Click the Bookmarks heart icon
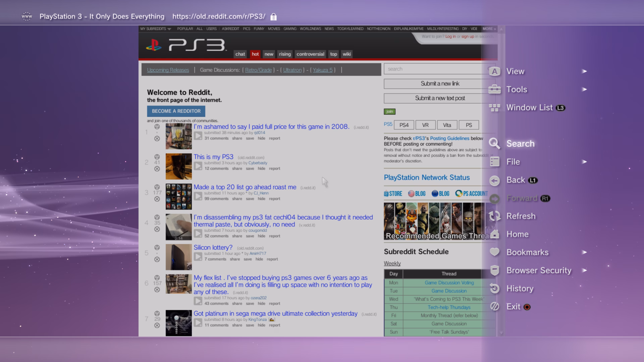The width and height of the screenshot is (644, 362). pos(494,252)
